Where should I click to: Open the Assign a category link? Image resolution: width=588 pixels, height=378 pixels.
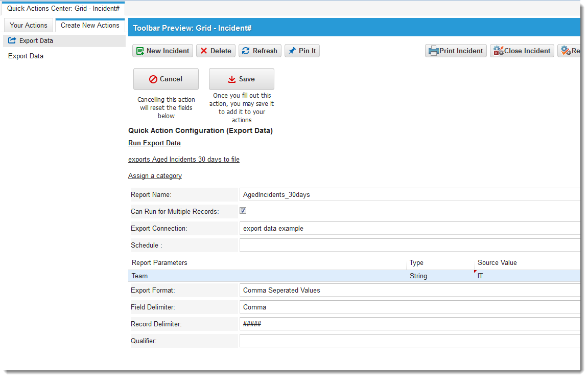click(155, 175)
